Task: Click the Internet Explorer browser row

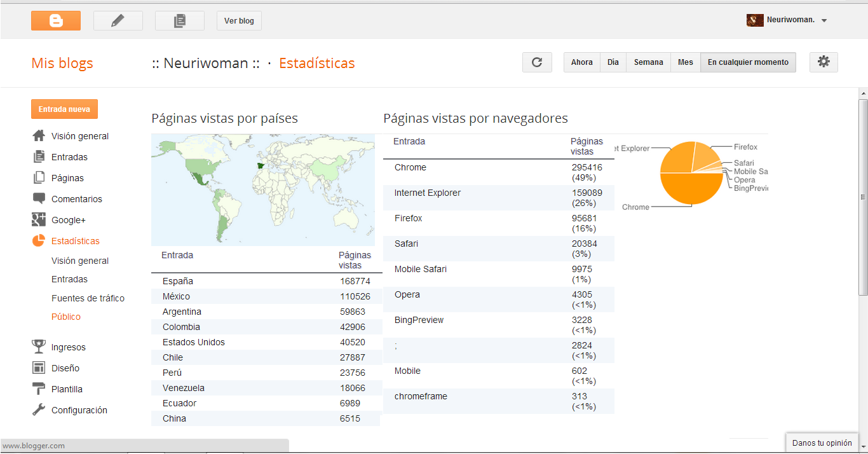Action: pos(499,198)
